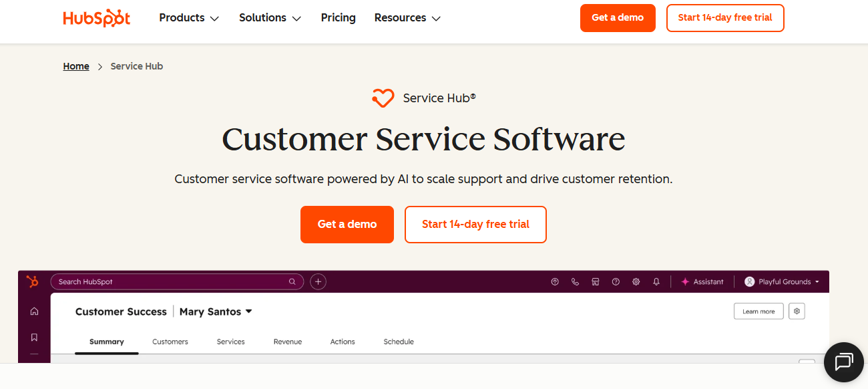Click the Search HubSpot field
The image size is (868, 389).
177,281
